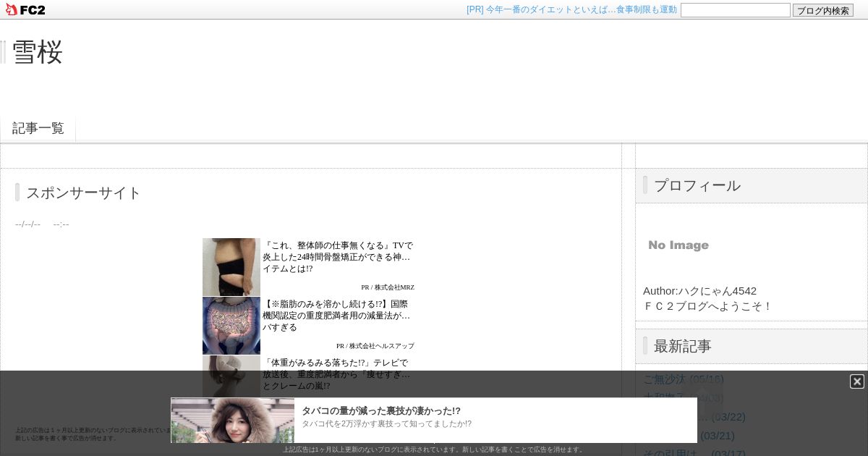
Task: Click the intestine illustration ad thumbnail
Action: (x=231, y=326)
